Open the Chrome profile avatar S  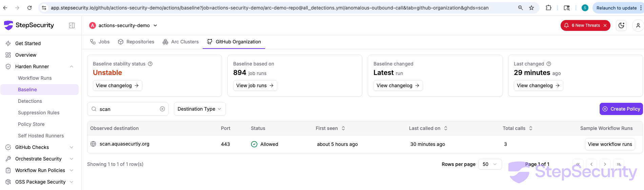point(585,8)
